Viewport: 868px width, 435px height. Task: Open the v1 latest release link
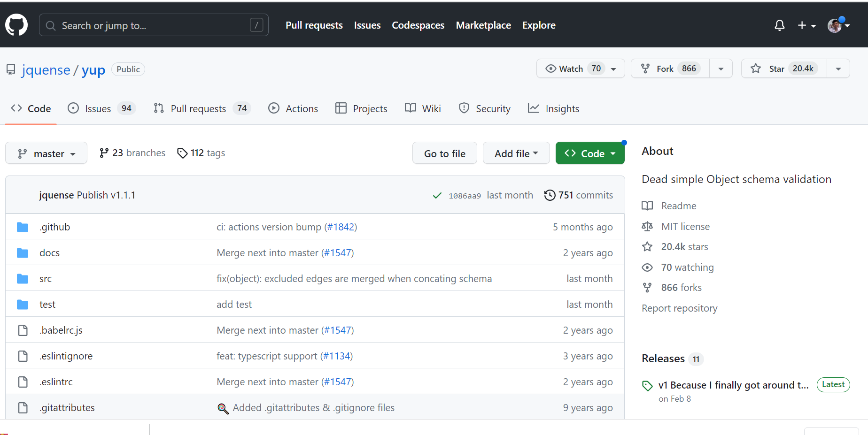coord(733,385)
